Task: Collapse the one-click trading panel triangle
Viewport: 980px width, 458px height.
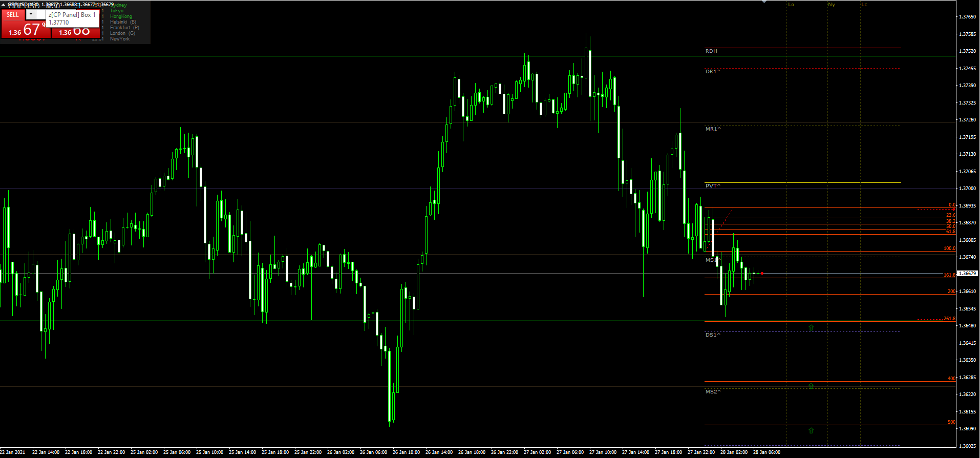Action: point(4,5)
